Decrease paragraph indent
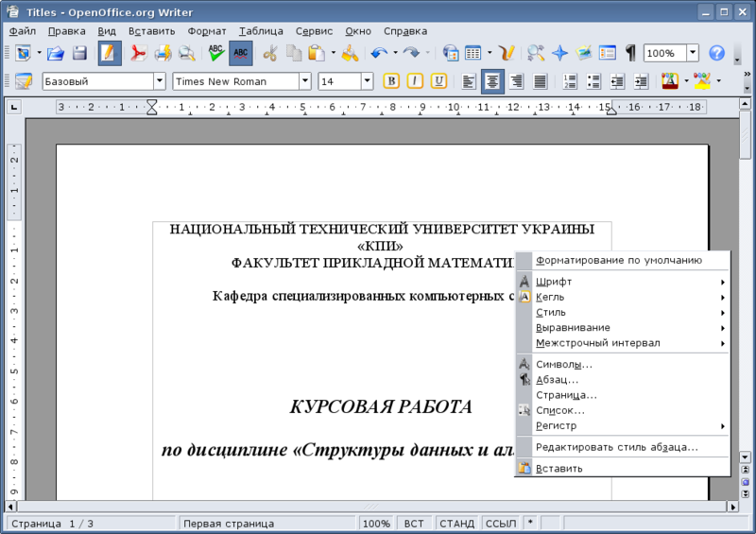756x534 pixels. coord(617,81)
